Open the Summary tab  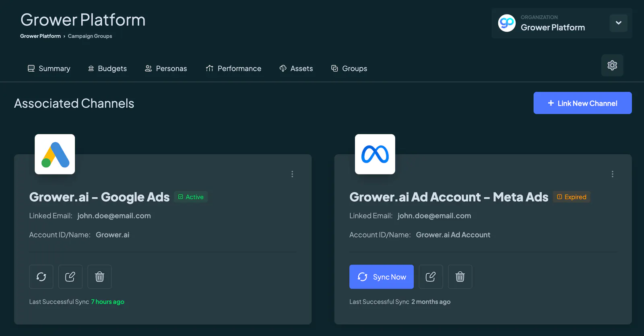tap(49, 68)
